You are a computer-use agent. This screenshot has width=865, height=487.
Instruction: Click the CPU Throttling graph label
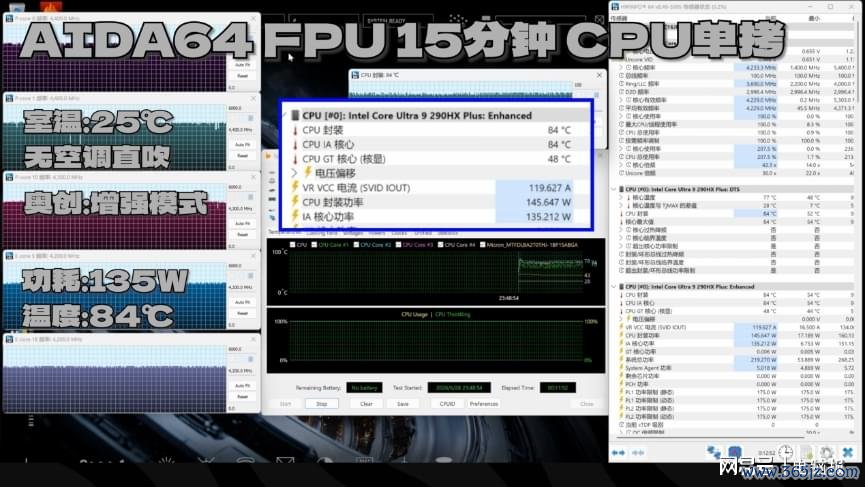tap(452, 314)
